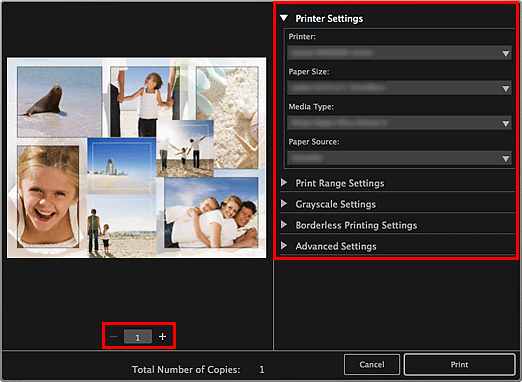Viewport: 522px width, 382px height.
Task: Click the Paper Size label
Action: tap(309, 72)
